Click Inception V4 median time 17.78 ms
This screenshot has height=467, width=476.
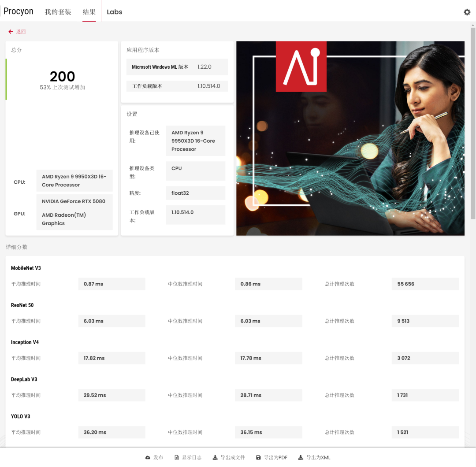click(x=268, y=358)
